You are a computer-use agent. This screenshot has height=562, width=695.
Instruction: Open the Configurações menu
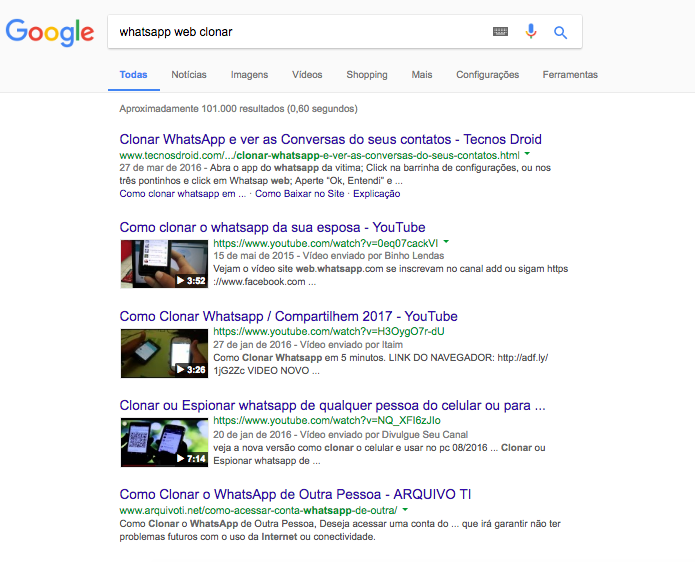point(488,75)
